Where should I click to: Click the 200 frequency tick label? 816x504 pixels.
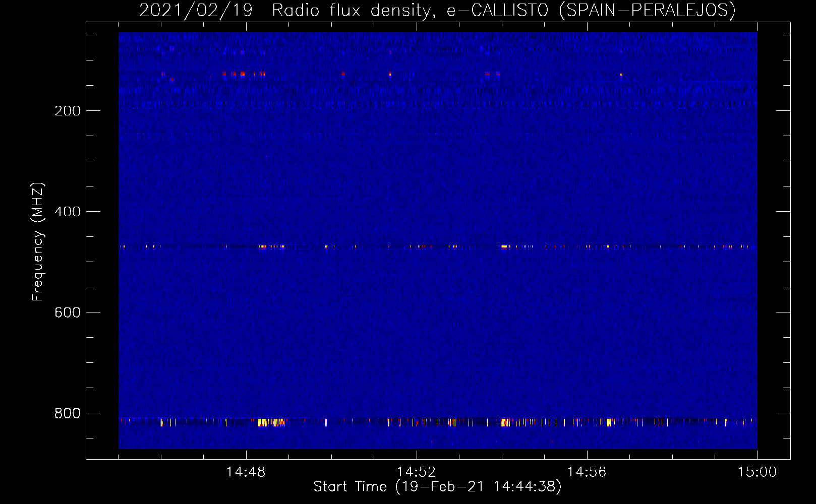point(68,111)
